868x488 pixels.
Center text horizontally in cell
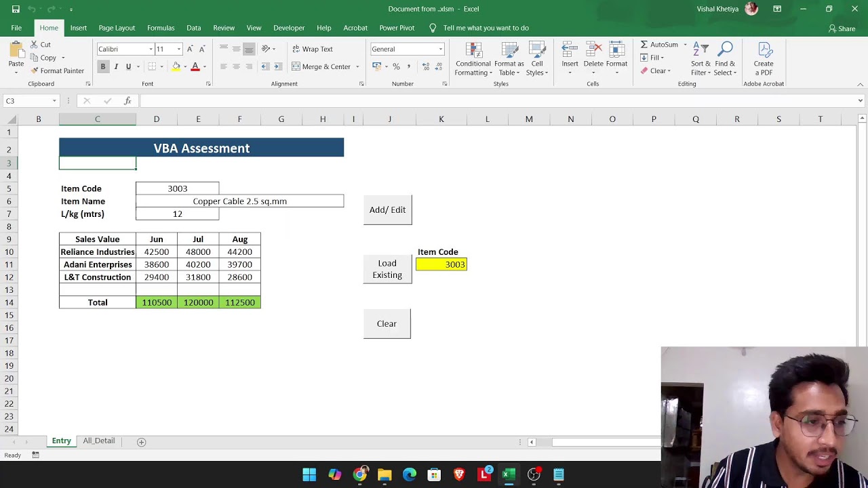point(236,66)
